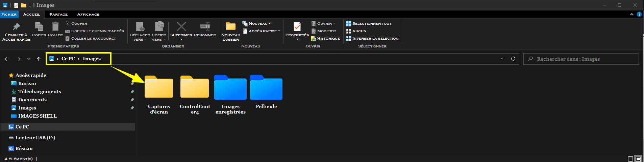Image resolution: width=644 pixels, height=162 pixels.
Task: Click Coller le raccourci command
Action: tap(91, 38)
